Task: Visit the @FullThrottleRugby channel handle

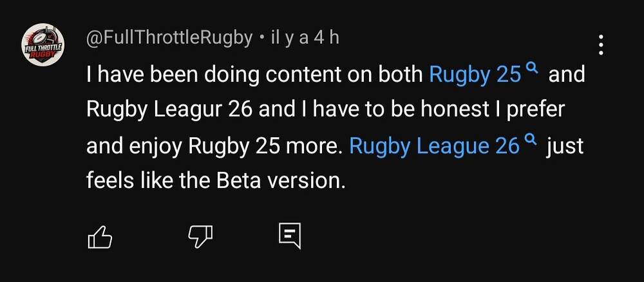Action: [x=169, y=38]
